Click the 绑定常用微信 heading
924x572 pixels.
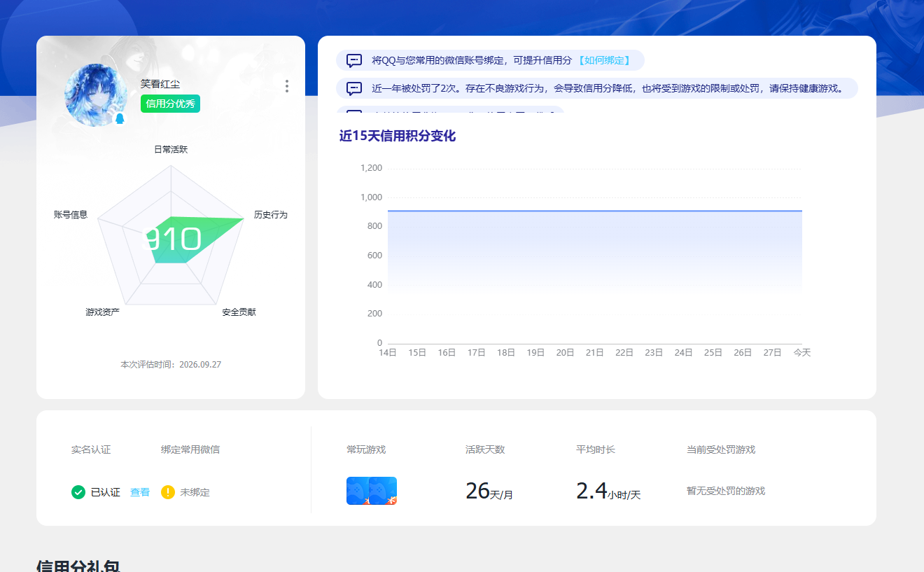[190, 449]
